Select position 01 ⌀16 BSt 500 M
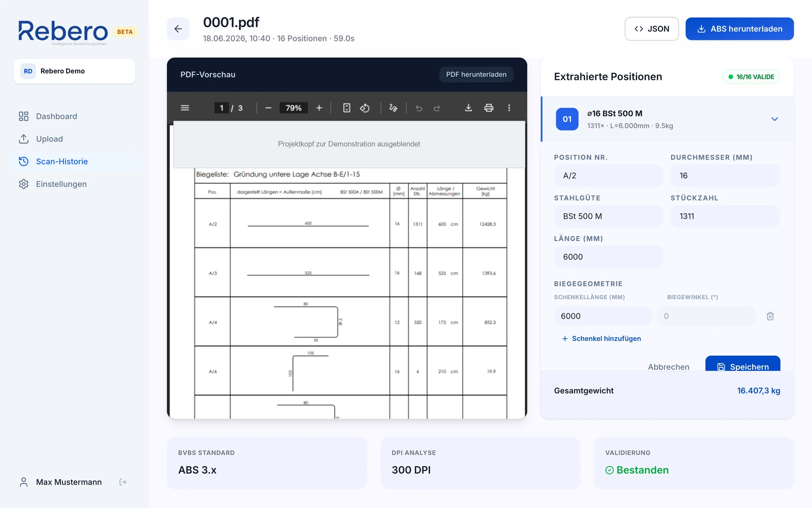This screenshot has width=812, height=508. (667, 119)
